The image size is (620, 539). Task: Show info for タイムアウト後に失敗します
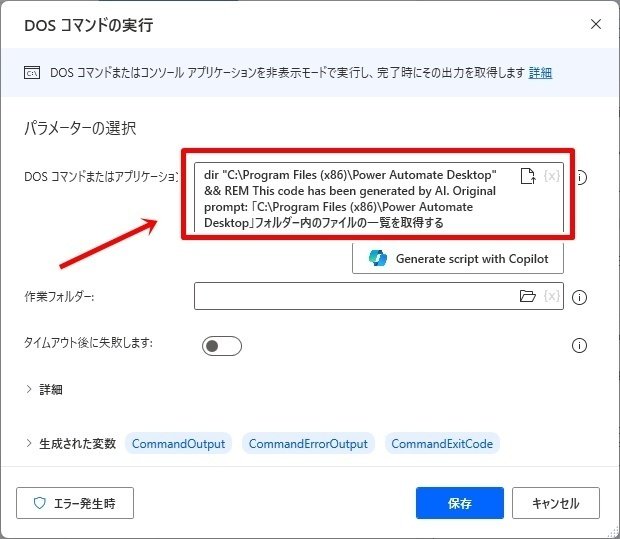coord(579,346)
